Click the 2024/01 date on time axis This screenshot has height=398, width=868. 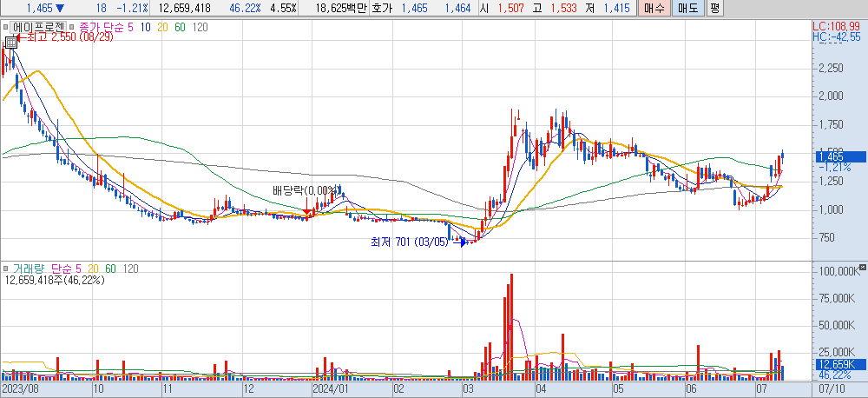[x=331, y=388]
